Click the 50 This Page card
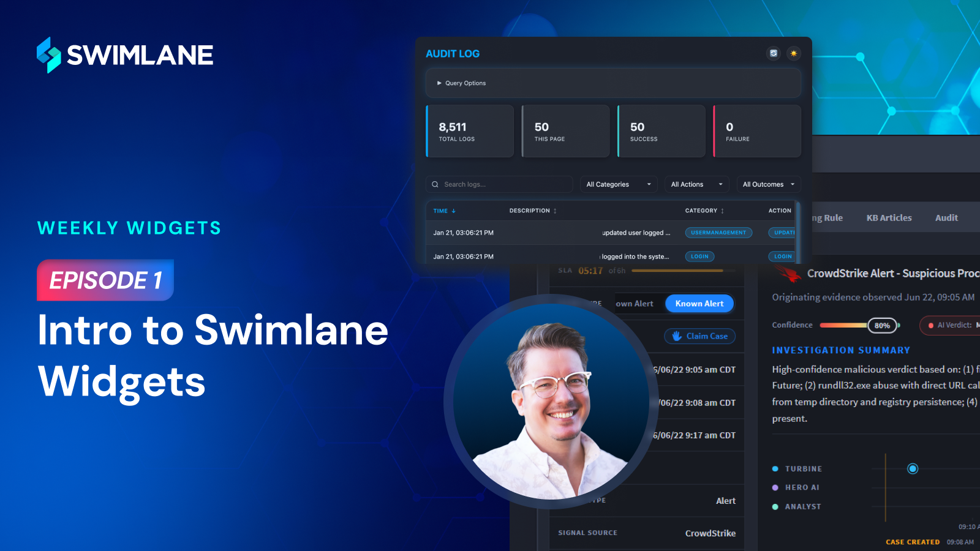 point(565,131)
